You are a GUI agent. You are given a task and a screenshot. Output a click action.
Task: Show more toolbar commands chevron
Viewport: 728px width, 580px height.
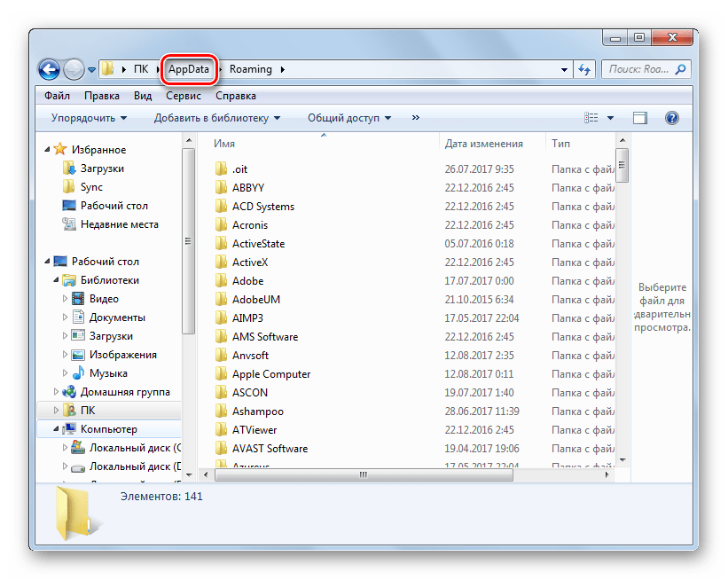(416, 118)
